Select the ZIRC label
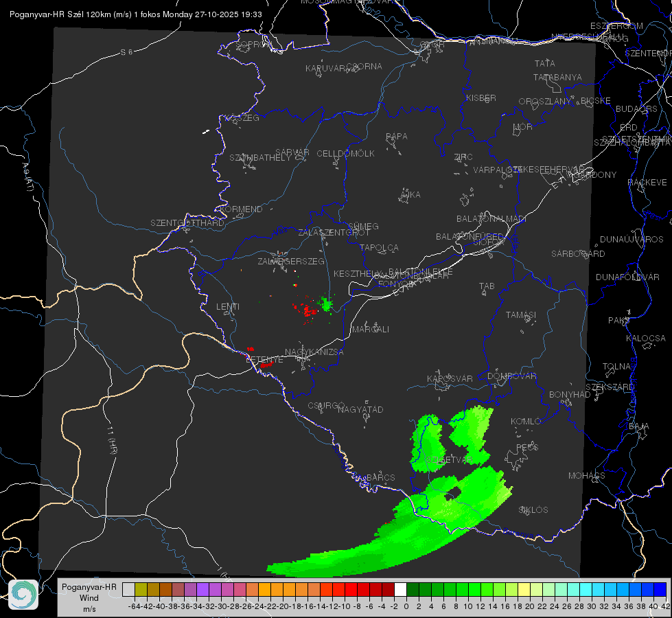672x618 pixels. coord(463,157)
